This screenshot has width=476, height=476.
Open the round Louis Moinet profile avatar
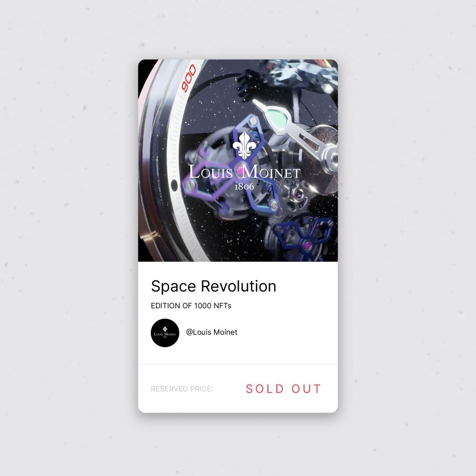pos(165,333)
